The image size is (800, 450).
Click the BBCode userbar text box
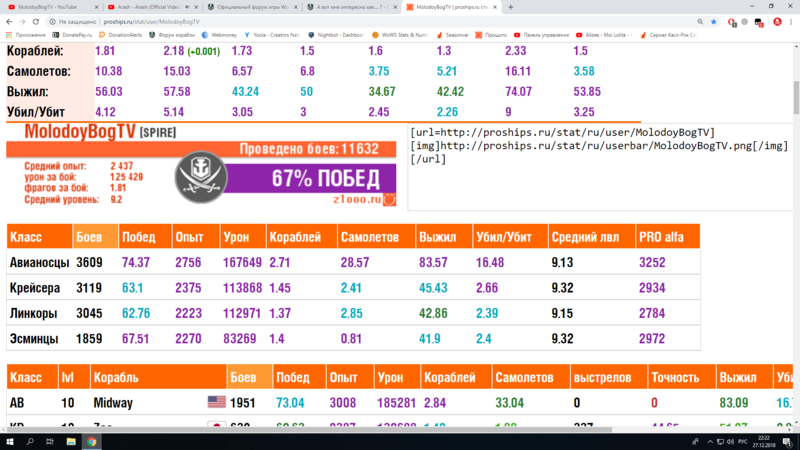pos(600,167)
